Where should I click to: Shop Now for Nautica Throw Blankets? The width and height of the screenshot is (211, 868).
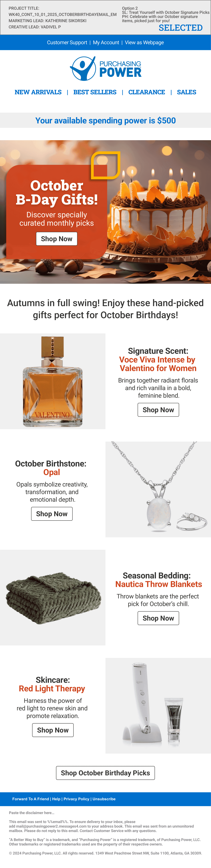[158, 618]
